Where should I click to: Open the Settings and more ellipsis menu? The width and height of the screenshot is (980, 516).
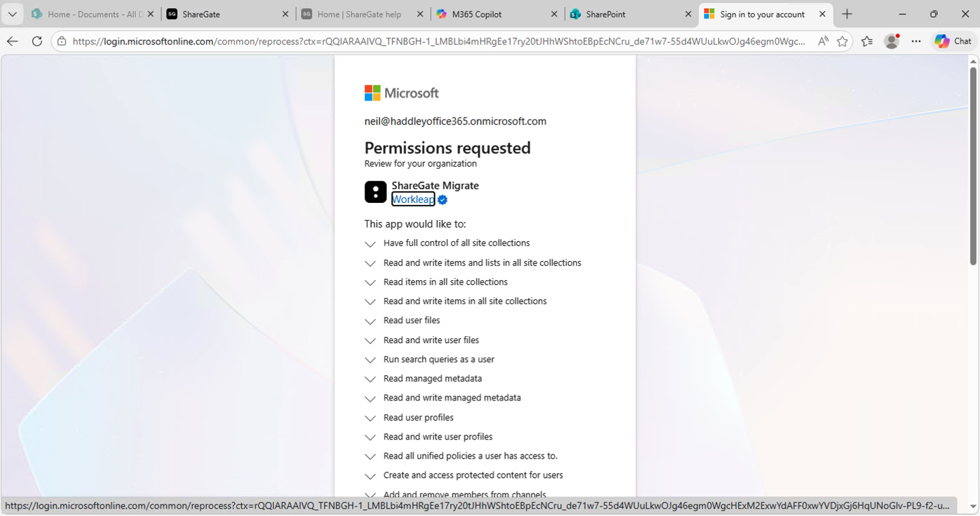(916, 41)
